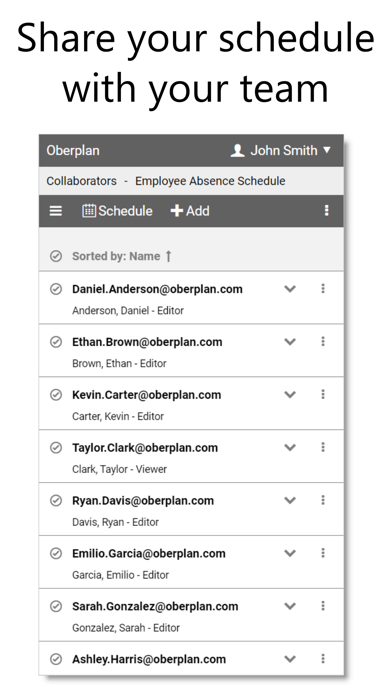
Task: Select the Ryan.Davis row checkmark
Action: (x=56, y=500)
